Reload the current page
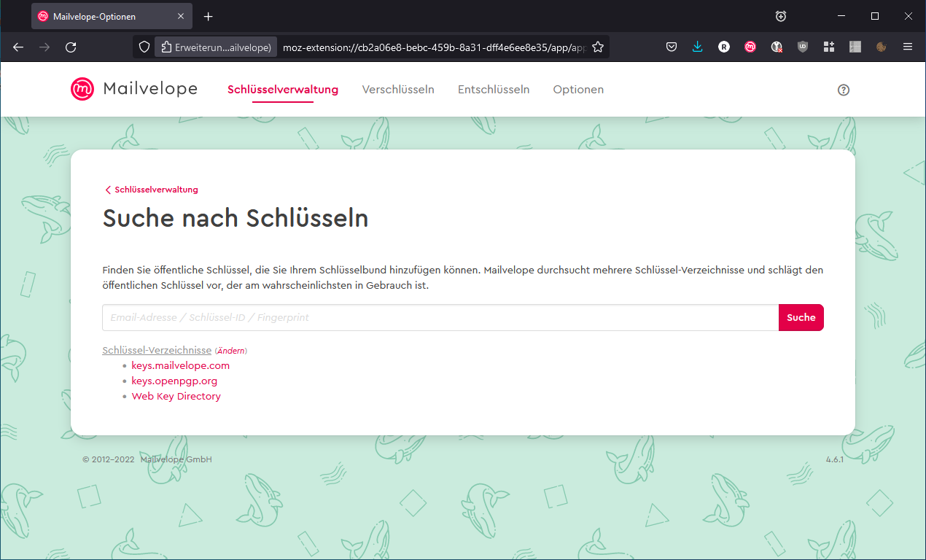The height and width of the screenshot is (560, 926). click(x=71, y=47)
